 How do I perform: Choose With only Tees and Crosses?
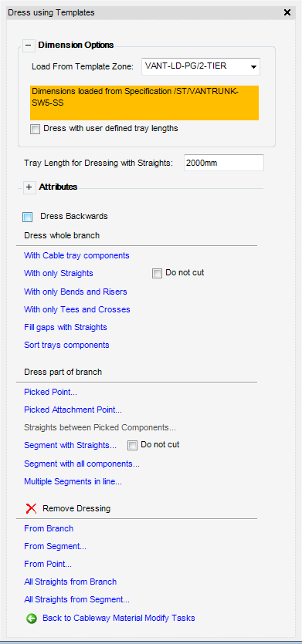[x=77, y=309]
